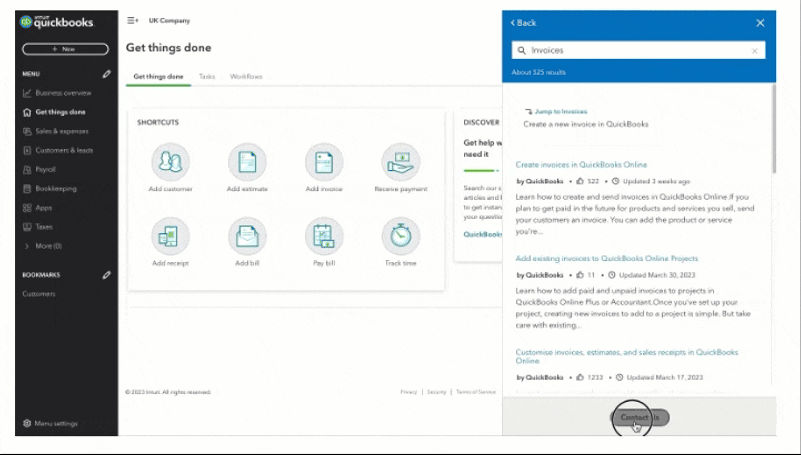
Task: Expand More (0) in sidebar
Action: point(43,246)
